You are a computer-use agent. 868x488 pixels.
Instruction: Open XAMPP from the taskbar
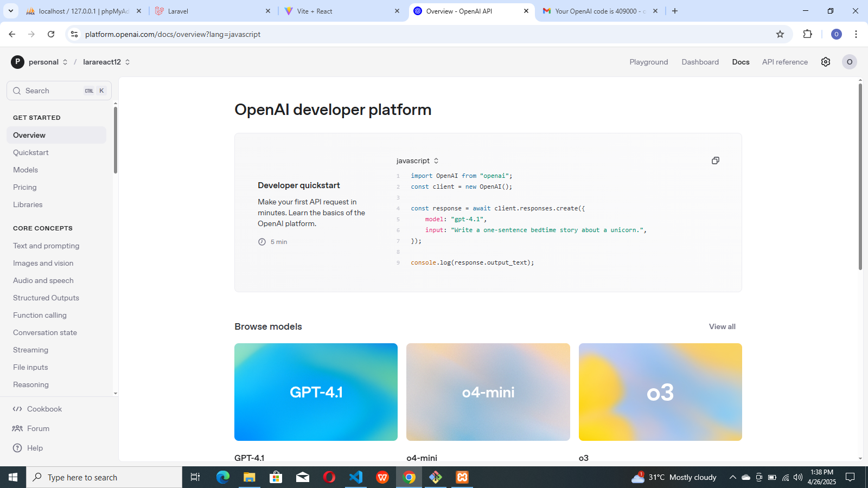tap(462, 477)
